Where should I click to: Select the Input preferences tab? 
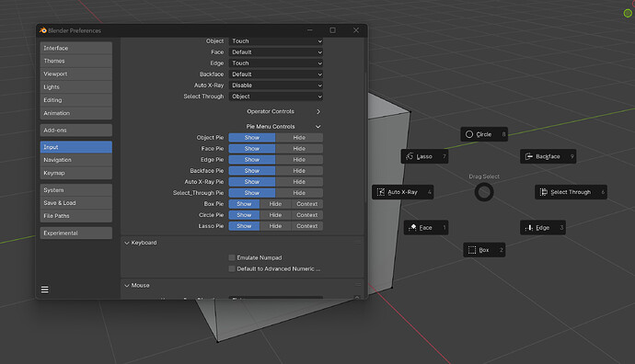click(76, 147)
